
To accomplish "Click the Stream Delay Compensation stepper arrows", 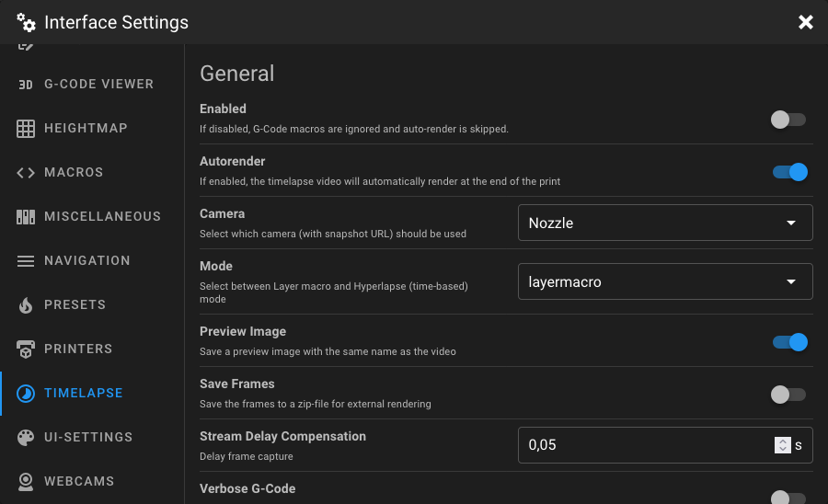I will [783, 445].
